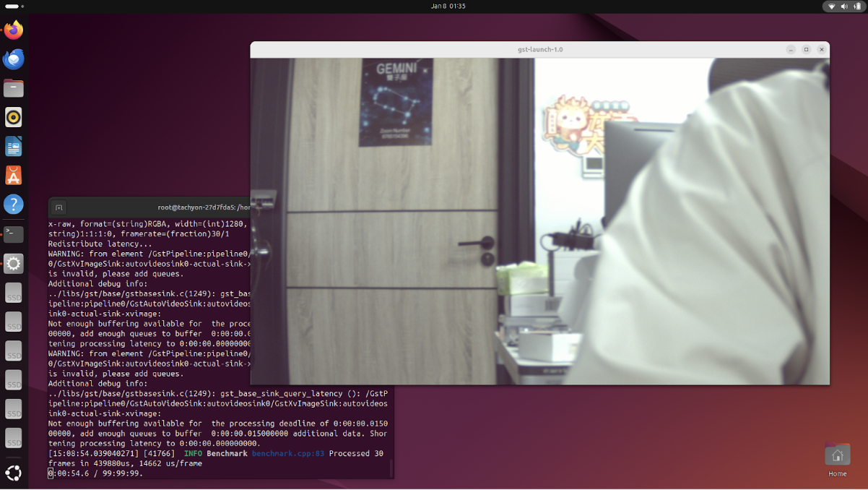Open the App Center icon
This screenshot has height=490, width=868.
click(x=14, y=176)
